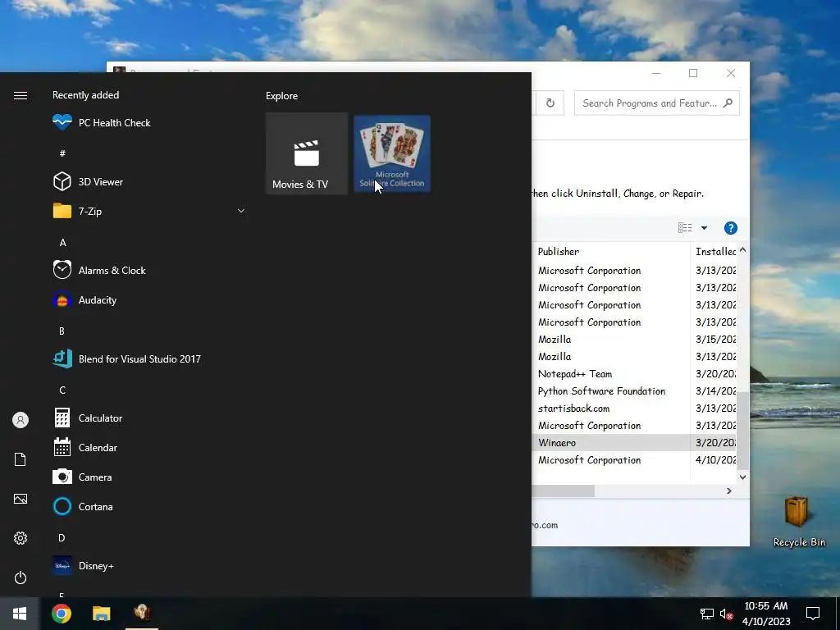Change view icon in Programs and Features
840x630 pixels.
(685, 228)
